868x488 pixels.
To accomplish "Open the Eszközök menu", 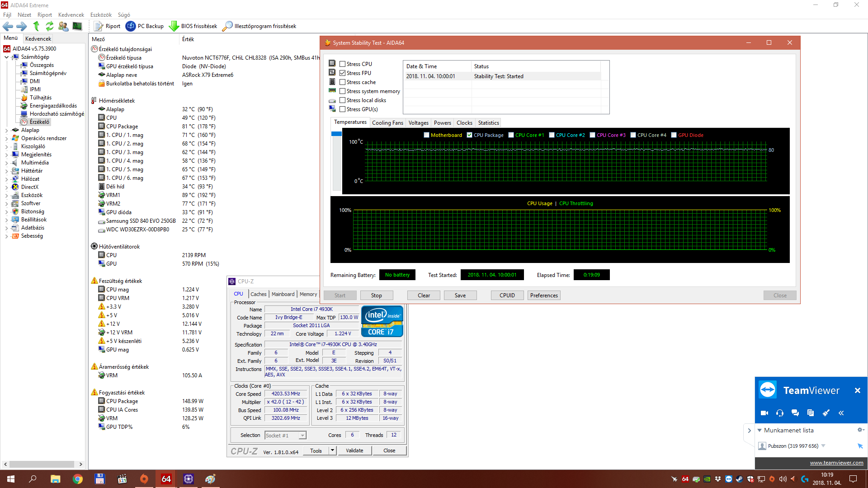I will [101, 15].
